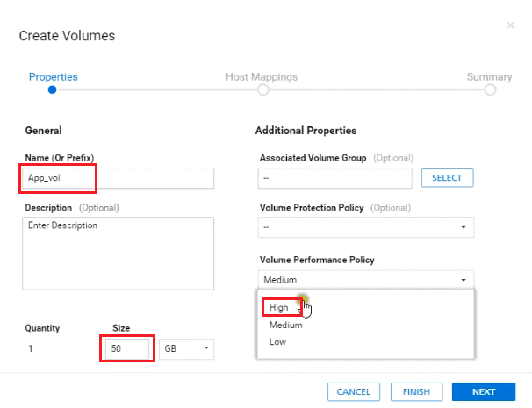Proceed with the NEXT button
Viewport: 532px width, 408px height.
click(x=483, y=391)
